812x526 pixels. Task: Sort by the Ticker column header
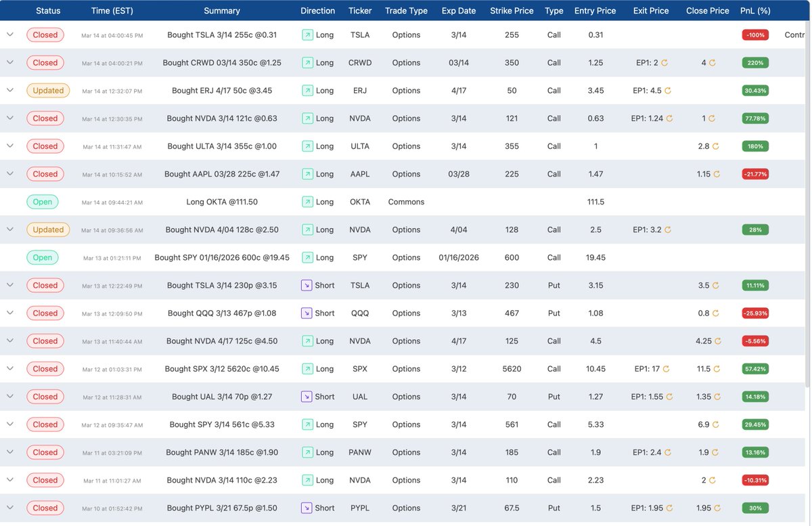point(360,11)
